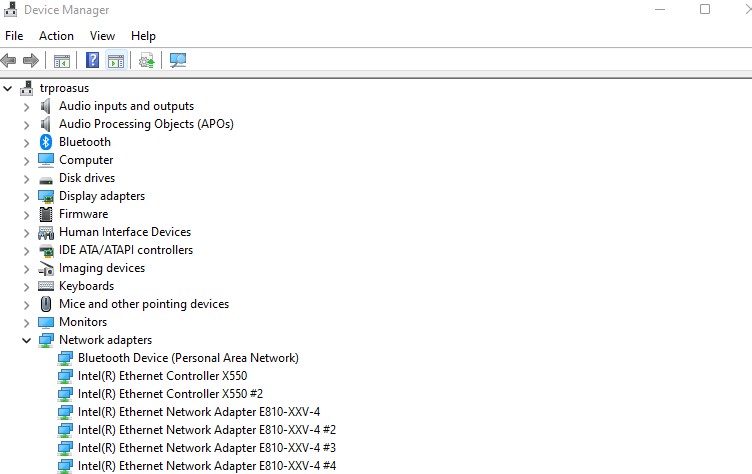Collapse the Network adapters category

tap(27, 340)
